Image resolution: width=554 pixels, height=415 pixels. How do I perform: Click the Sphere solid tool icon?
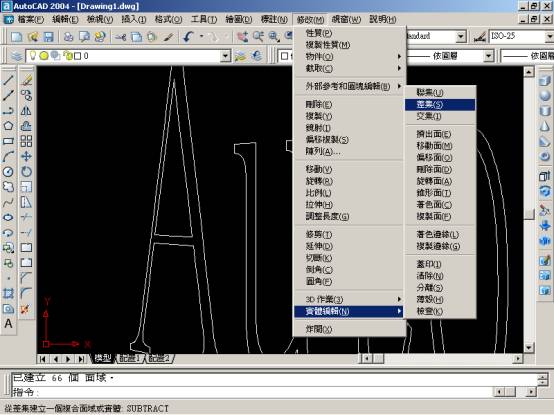point(544,96)
